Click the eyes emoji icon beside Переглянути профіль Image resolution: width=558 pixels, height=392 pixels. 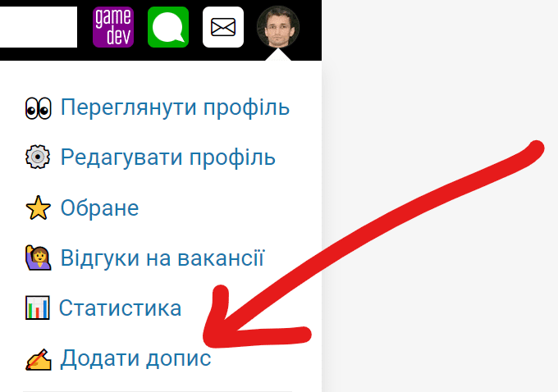coord(38,107)
